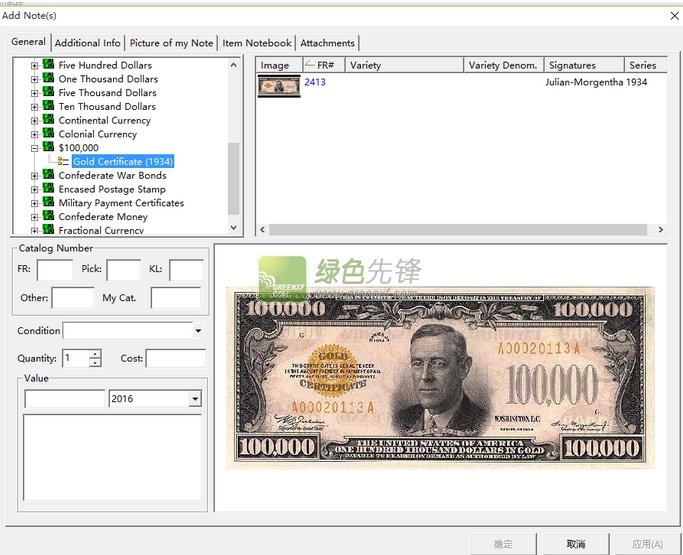The image size is (683, 555).
Task: Expand the Continental Currency node
Action: [34, 121]
